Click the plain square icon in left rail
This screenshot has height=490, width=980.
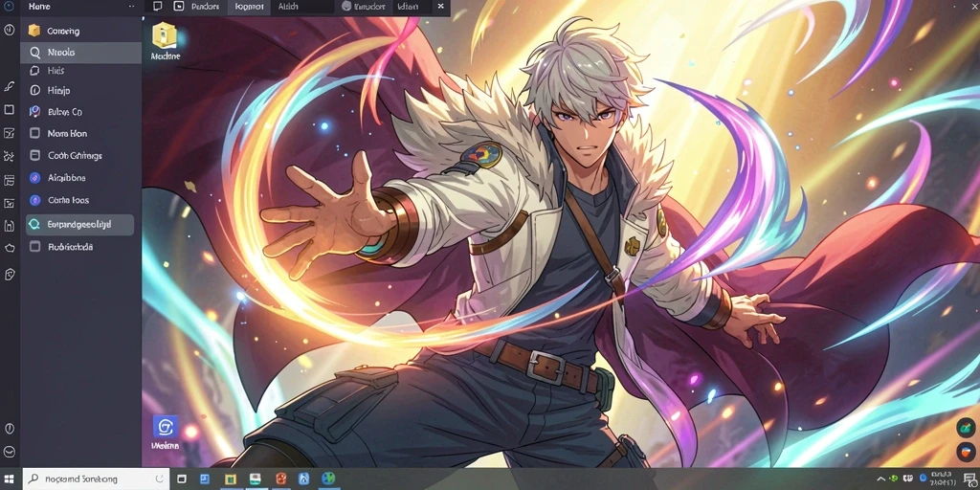pos(9,109)
